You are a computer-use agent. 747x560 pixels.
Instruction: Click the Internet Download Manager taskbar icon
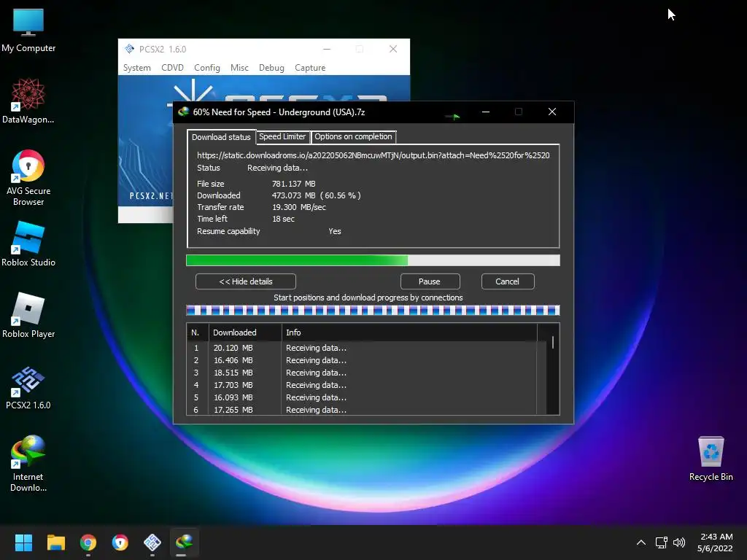click(185, 542)
